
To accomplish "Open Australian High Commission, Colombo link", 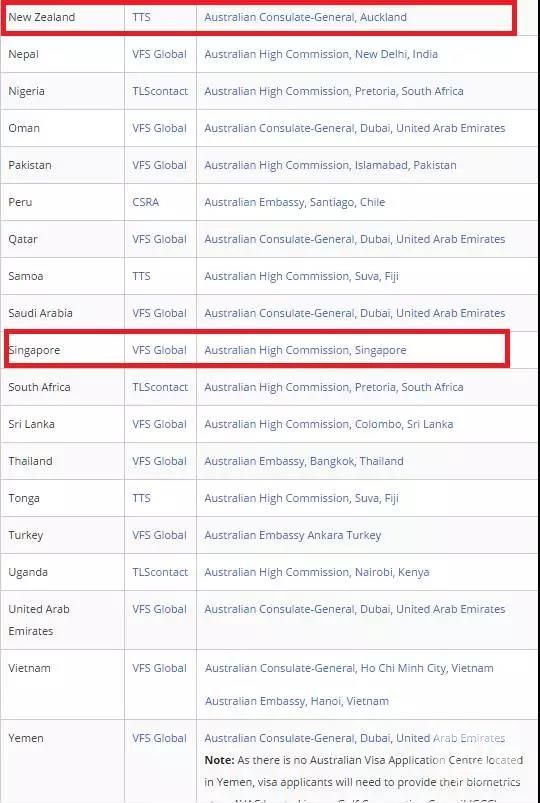I will point(328,424).
